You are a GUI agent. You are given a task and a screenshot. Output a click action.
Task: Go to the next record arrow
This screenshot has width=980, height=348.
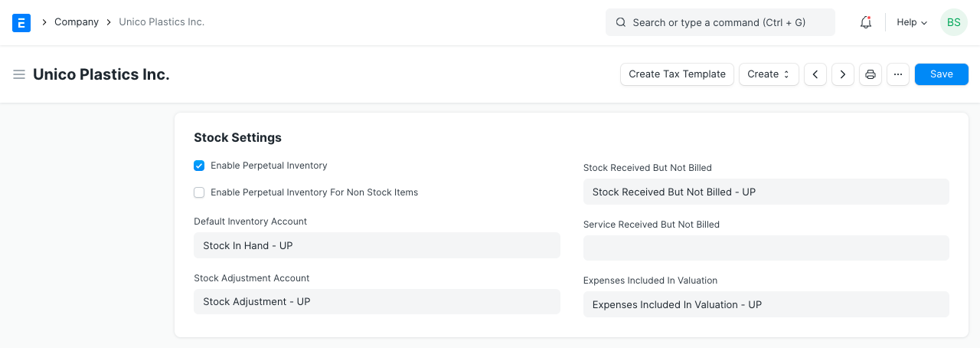(843, 74)
